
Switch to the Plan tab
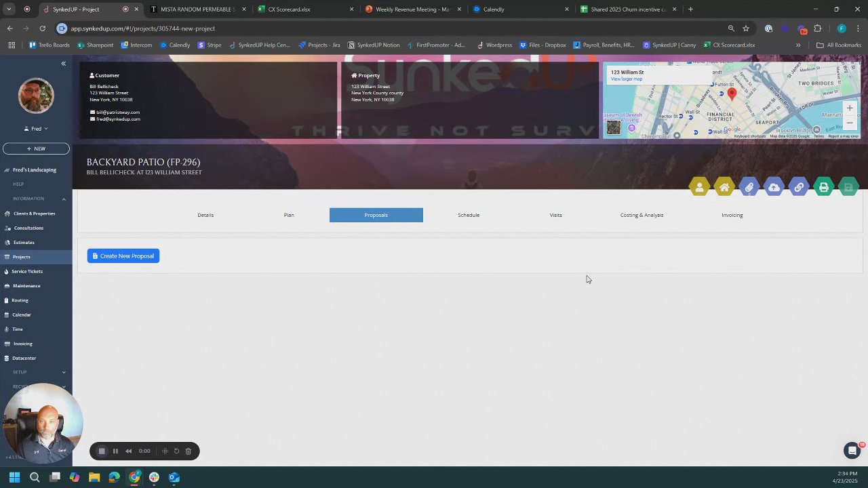(x=289, y=215)
